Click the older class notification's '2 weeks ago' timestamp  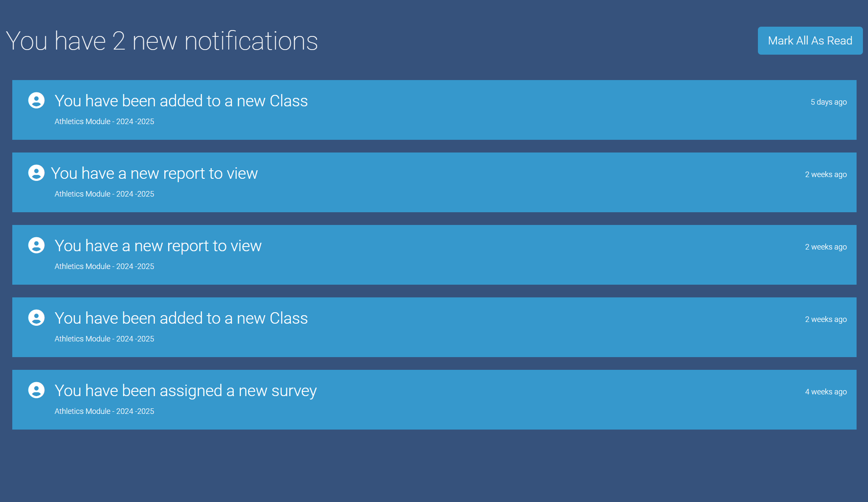tap(826, 319)
